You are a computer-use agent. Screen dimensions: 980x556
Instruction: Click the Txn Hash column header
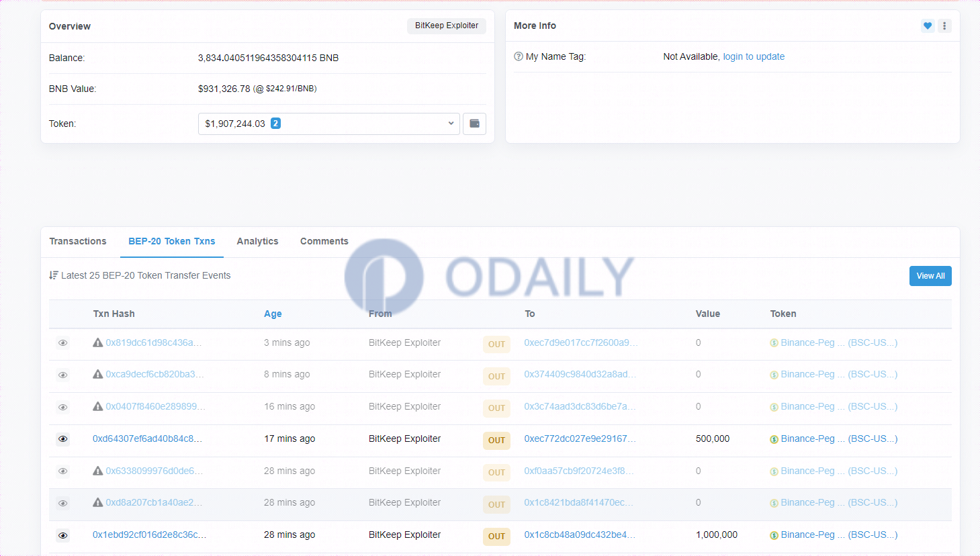tap(114, 314)
